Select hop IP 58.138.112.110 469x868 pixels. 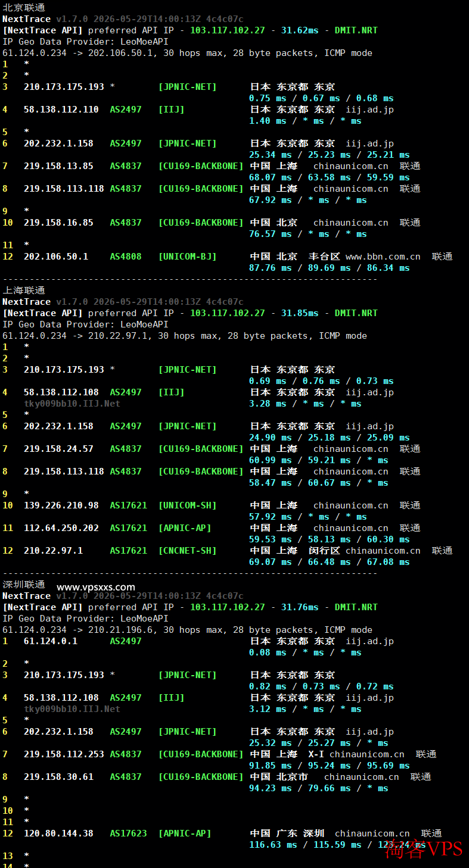pyautogui.click(x=61, y=110)
